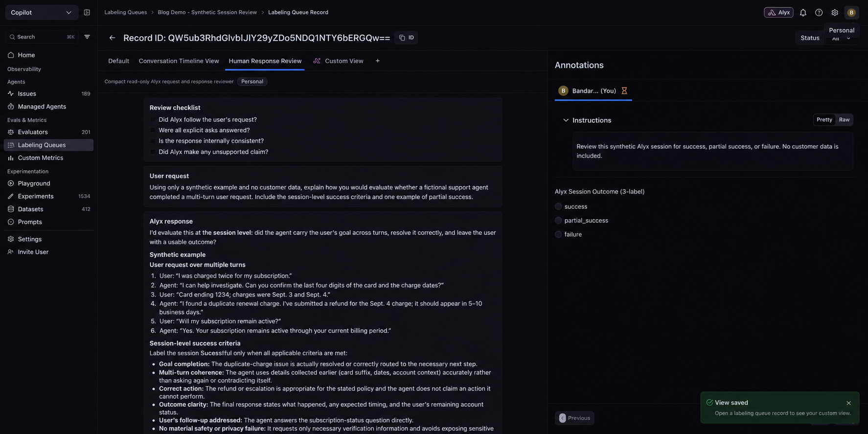Open the Copilot project dropdown

coord(42,12)
